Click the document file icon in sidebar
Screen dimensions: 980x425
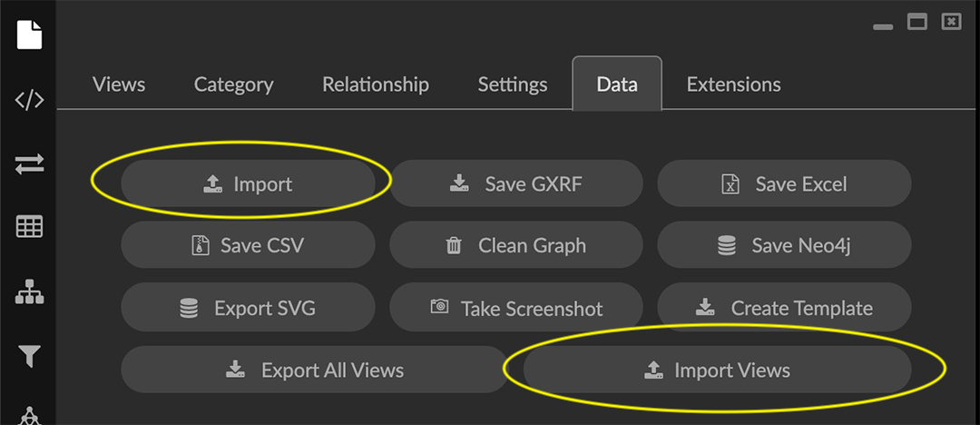29,35
